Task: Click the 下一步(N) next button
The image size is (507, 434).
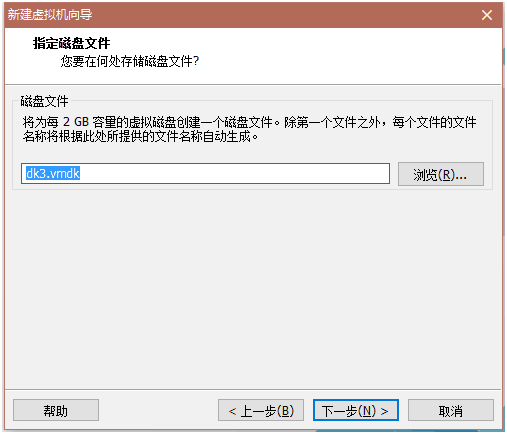Action: (356, 410)
